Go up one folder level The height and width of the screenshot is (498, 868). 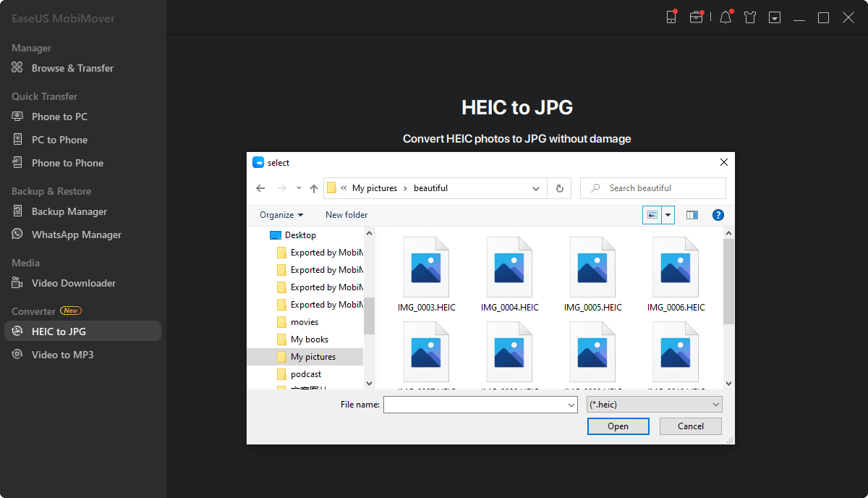pyautogui.click(x=314, y=188)
